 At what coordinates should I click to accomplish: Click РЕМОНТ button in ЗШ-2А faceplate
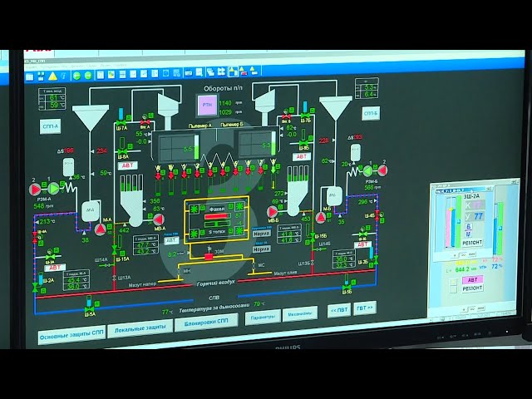click(x=472, y=242)
